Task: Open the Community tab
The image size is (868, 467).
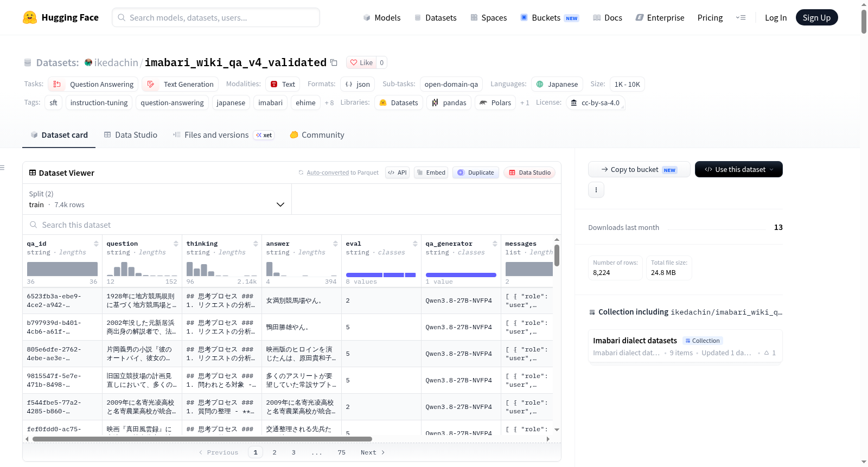Action: pos(317,135)
